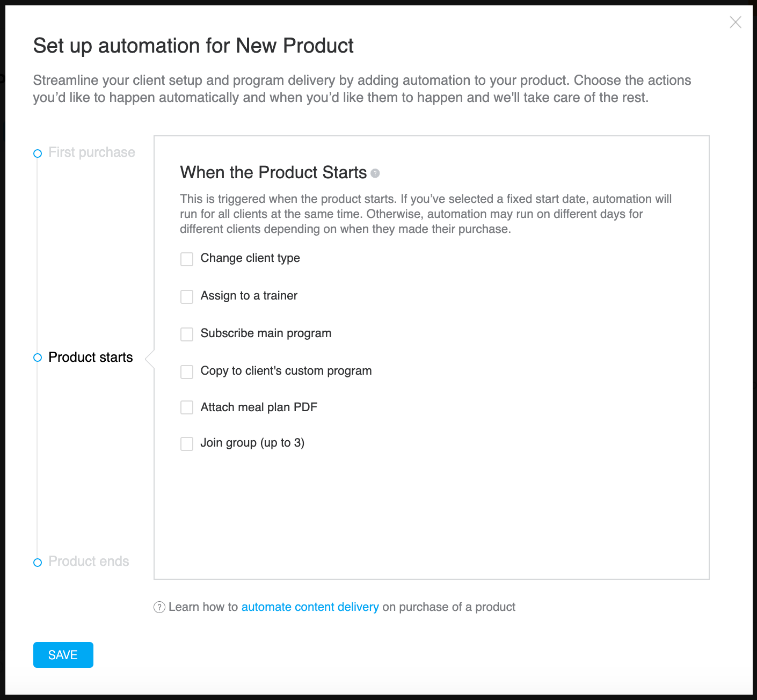Viewport: 757px width, 700px height.
Task: Select the Product starts step
Action: pyautogui.click(x=91, y=358)
